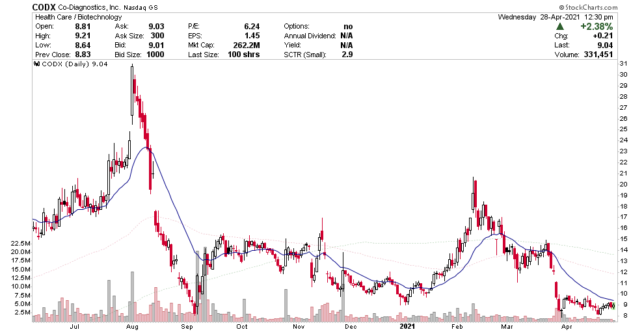Click the 2021 year label on time axis
This screenshot has height=332, width=644.
click(x=407, y=327)
